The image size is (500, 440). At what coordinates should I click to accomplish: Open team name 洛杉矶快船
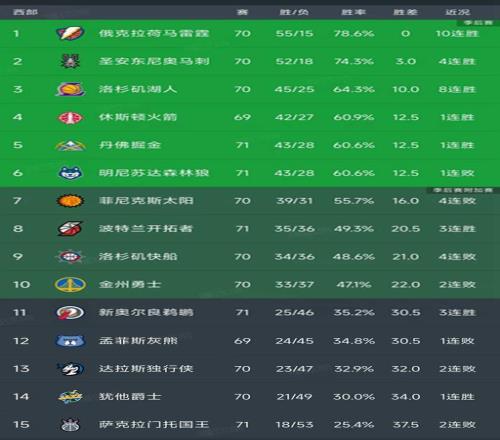(x=138, y=256)
